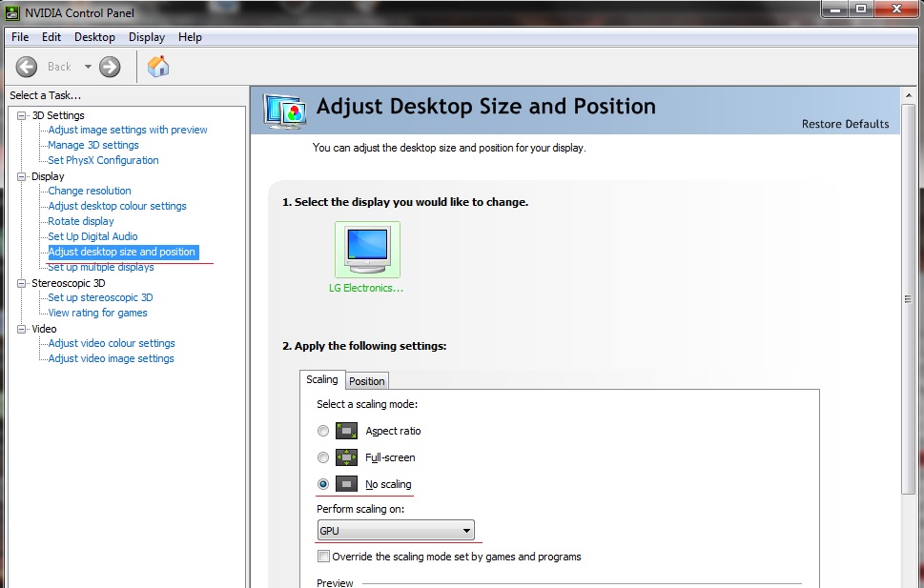This screenshot has height=588, width=924.
Task: Maximize the NVIDIA Control Panel window
Action: pyautogui.click(x=861, y=9)
